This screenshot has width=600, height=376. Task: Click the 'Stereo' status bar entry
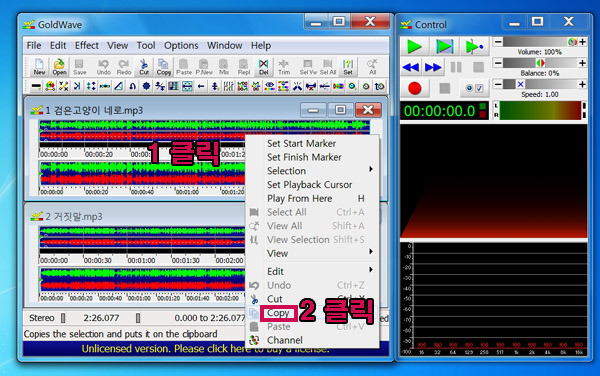point(42,318)
